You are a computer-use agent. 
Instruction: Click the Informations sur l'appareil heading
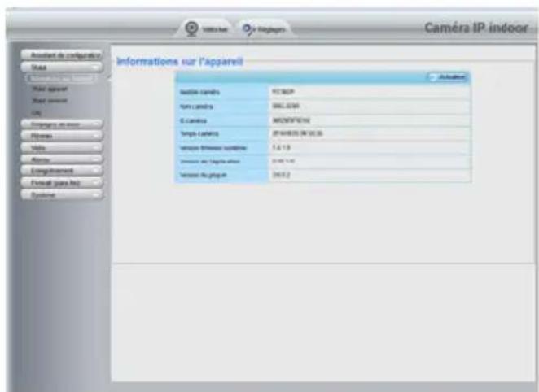[180, 62]
